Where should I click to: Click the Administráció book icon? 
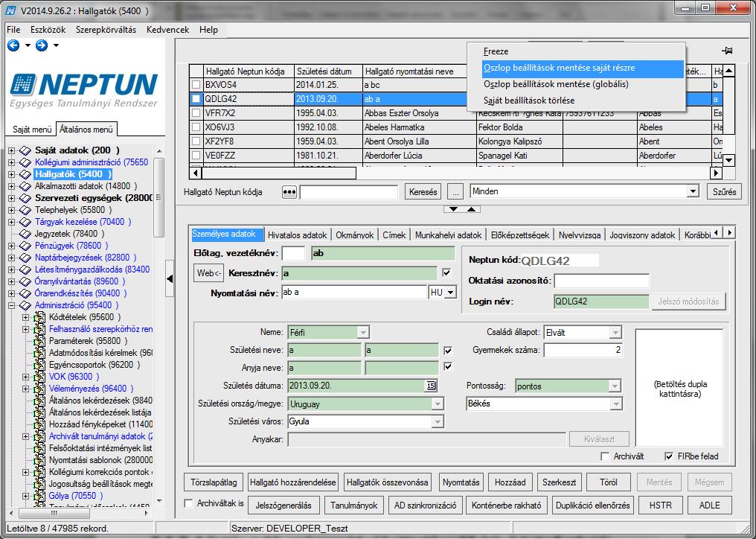coord(25,305)
